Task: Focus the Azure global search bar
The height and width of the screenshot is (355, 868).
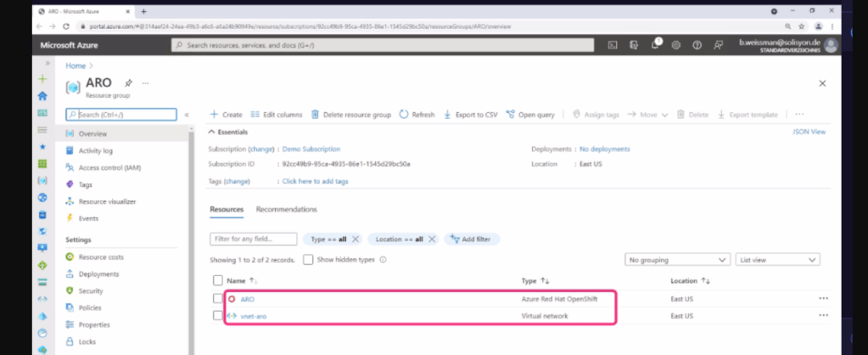Action: pyautogui.click(x=383, y=45)
